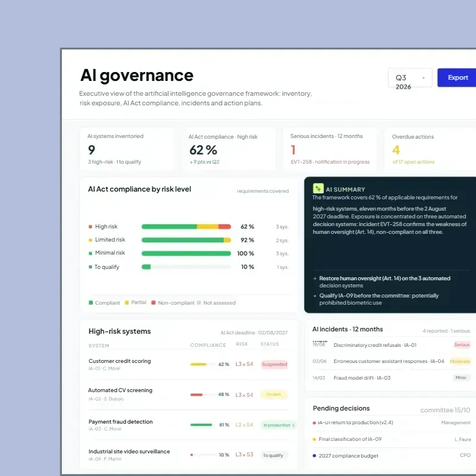Image resolution: width=476 pixels, height=476 pixels.
Task: Click the AI governance page title
Action: coord(137,76)
